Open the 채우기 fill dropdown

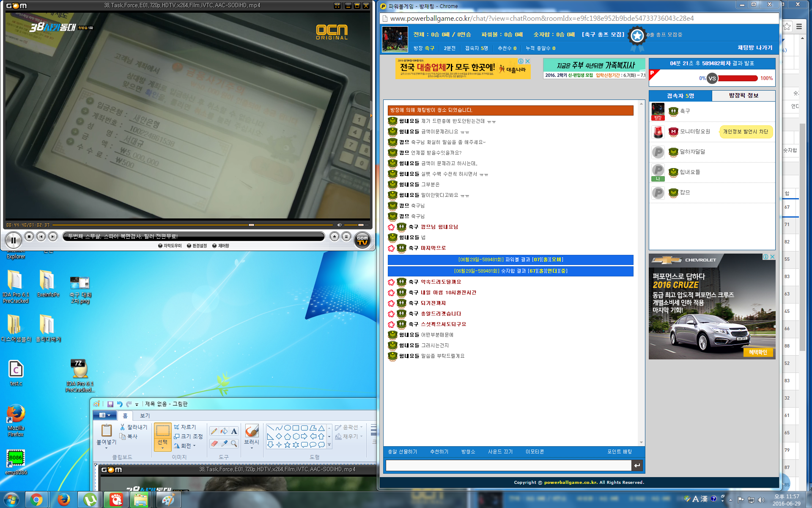[x=349, y=436]
